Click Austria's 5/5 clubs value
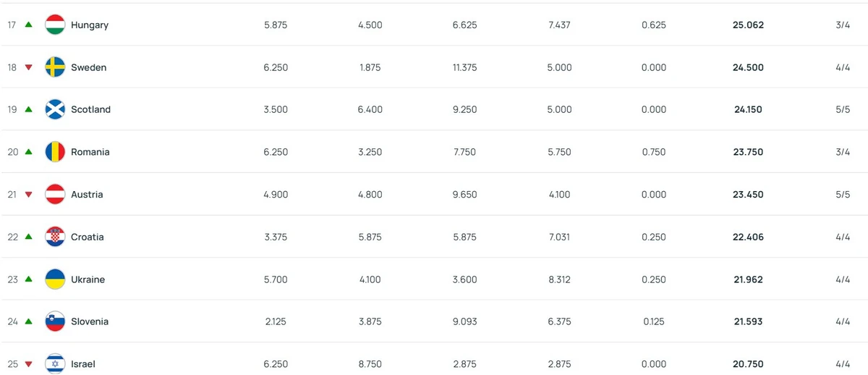868x375 pixels. tap(843, 194)
